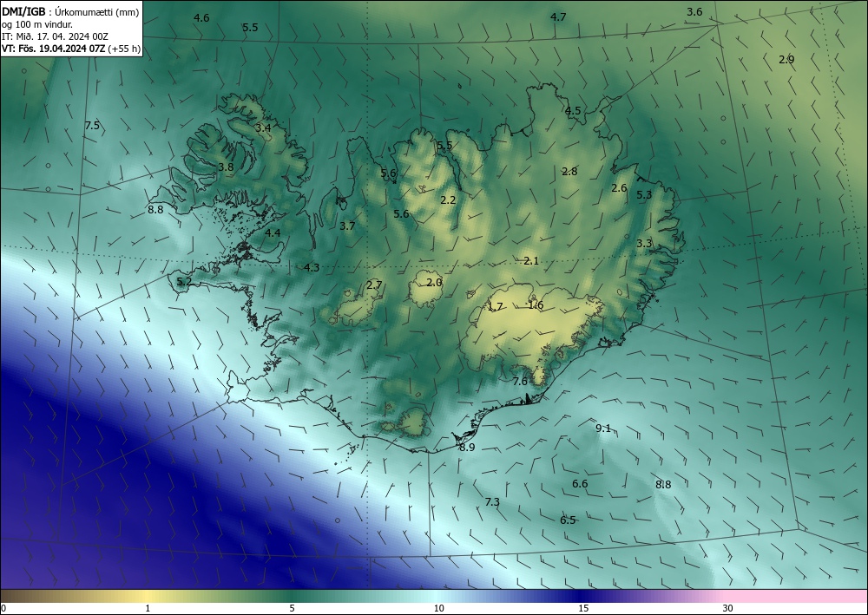Screen dimensions: 868x615
Task: Click the 3.8 value in the Westfjords
Action: tap(226, 167)
